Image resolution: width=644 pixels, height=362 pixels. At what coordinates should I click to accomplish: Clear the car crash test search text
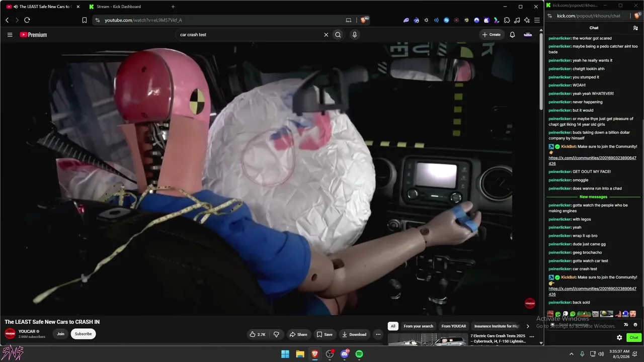(326, 35)
